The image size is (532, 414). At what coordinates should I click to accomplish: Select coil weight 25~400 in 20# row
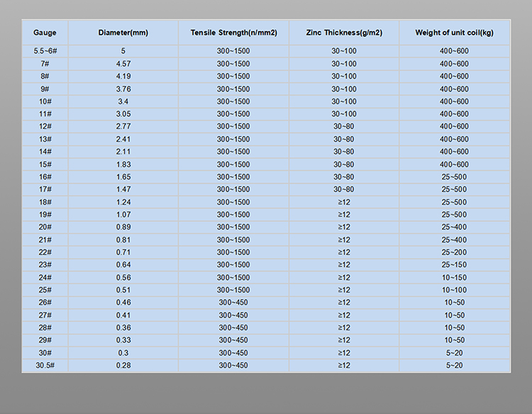click(454, 227)
